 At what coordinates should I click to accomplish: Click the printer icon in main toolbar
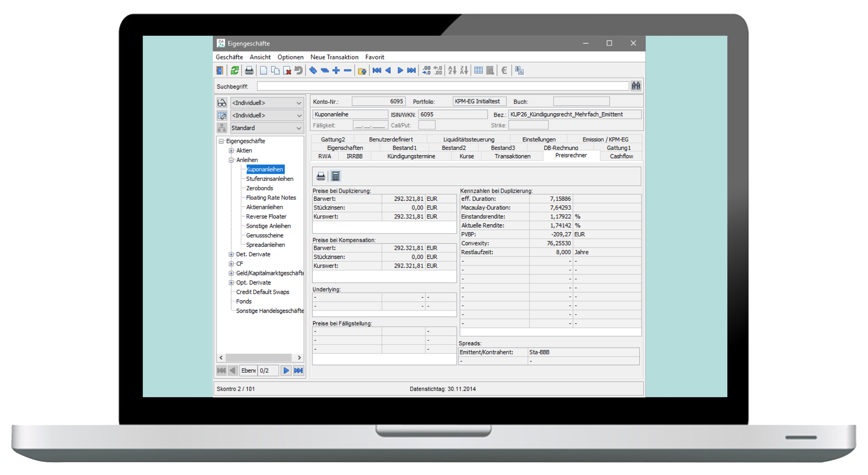(249, 71)
